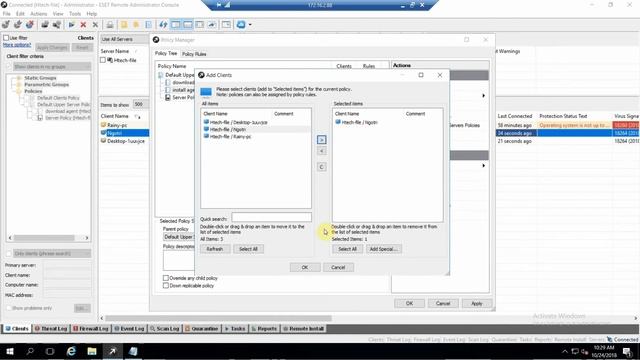Screen dimensions: 640x360
Task: Click the ESET console taskbar icon
Action: tap(112, 351)
